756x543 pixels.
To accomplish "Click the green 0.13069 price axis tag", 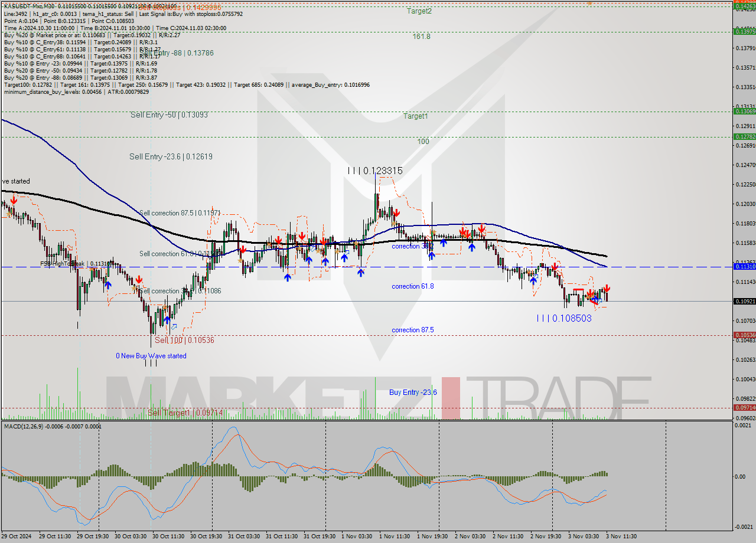I will coord(744,111).
